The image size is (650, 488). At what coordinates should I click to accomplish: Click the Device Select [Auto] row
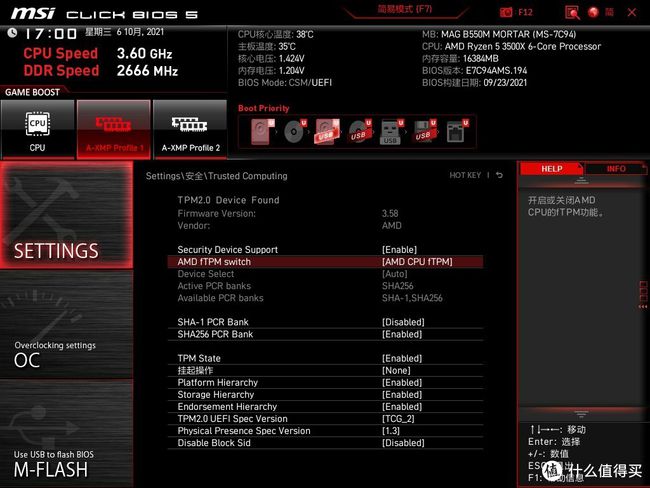click(325, 274)
